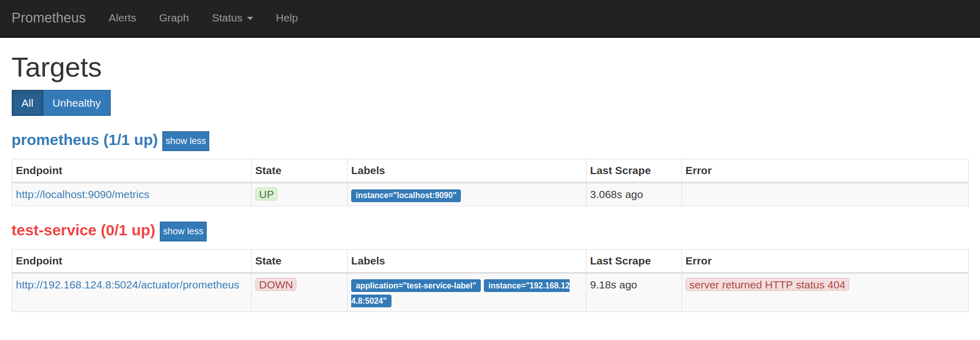Click the Last Scrape header in test-service table
Image resolution: width=980 pixels, height=340 pixels.
pyautogui.click(x=620, y=261)
